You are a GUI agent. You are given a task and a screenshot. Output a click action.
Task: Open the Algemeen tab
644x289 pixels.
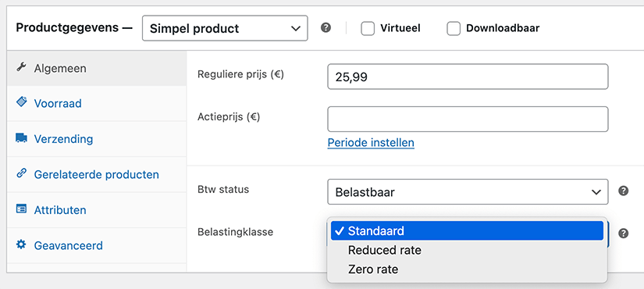tap(97, 68)
